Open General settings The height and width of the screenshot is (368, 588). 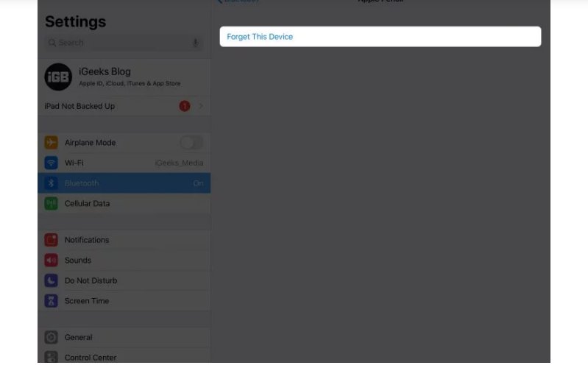click(124, 337)
